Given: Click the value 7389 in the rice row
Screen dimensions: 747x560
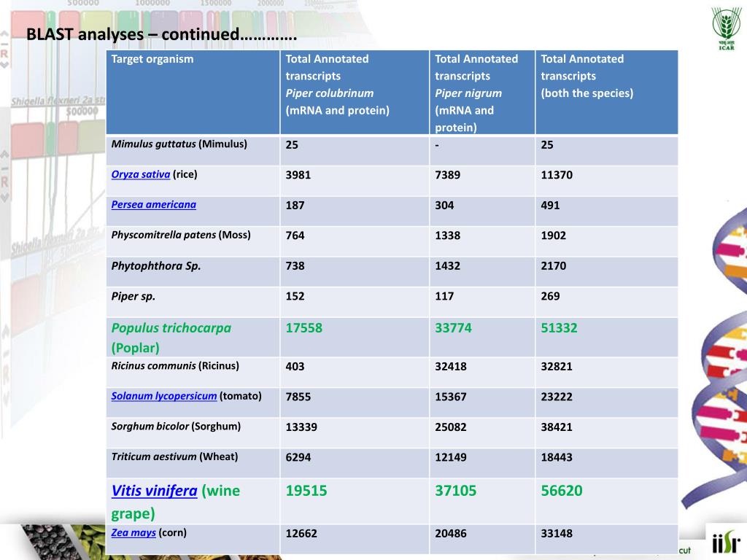Looking at the screenshot, I should (447, 175).
